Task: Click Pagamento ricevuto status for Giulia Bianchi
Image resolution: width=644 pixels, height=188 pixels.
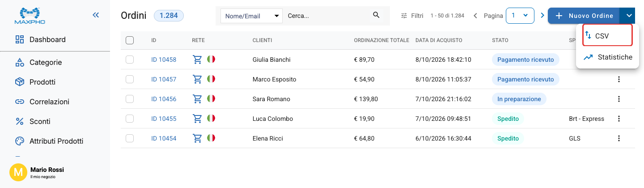Action: point(525,60)
